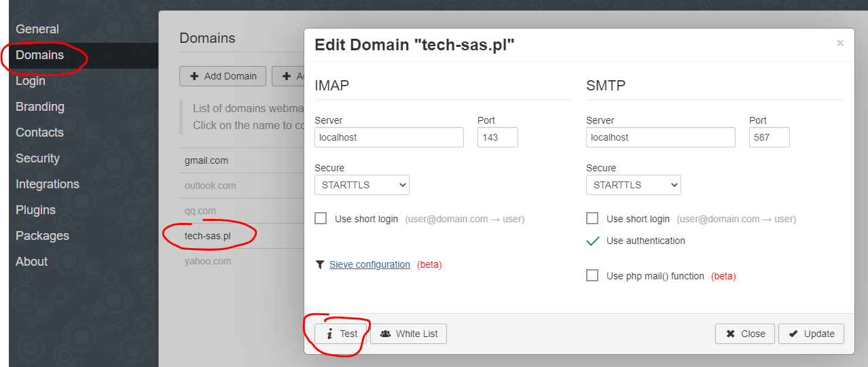Image resolution: width=868 pixels, height=367 pixels.
Task: Select qq.com in the domain list
Action: [200, 211]
